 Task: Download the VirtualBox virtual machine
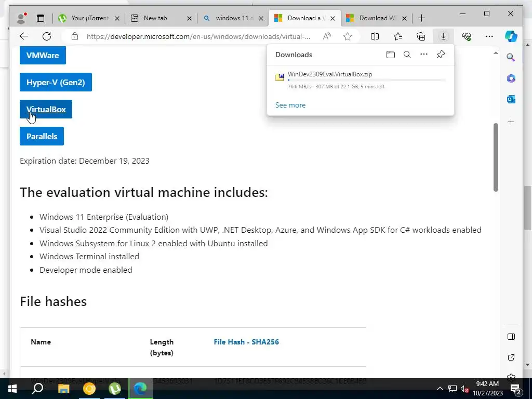(x=46, y=109)
